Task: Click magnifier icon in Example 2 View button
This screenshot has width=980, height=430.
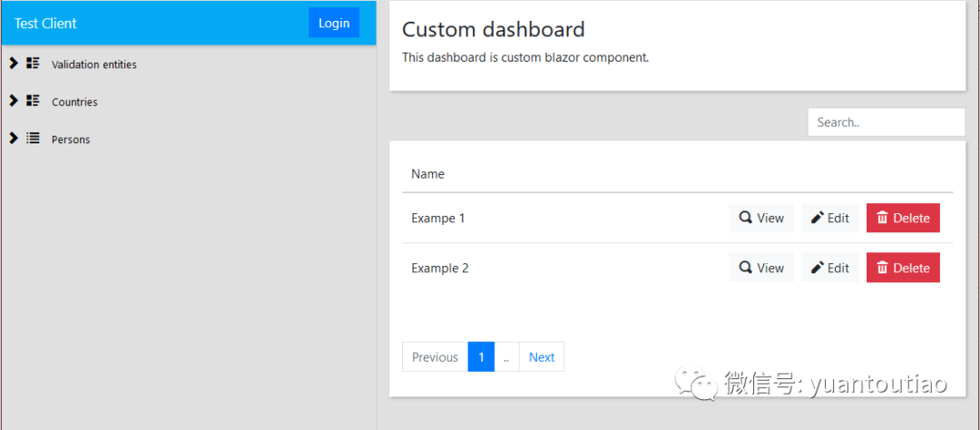Action: coord(745,268)
